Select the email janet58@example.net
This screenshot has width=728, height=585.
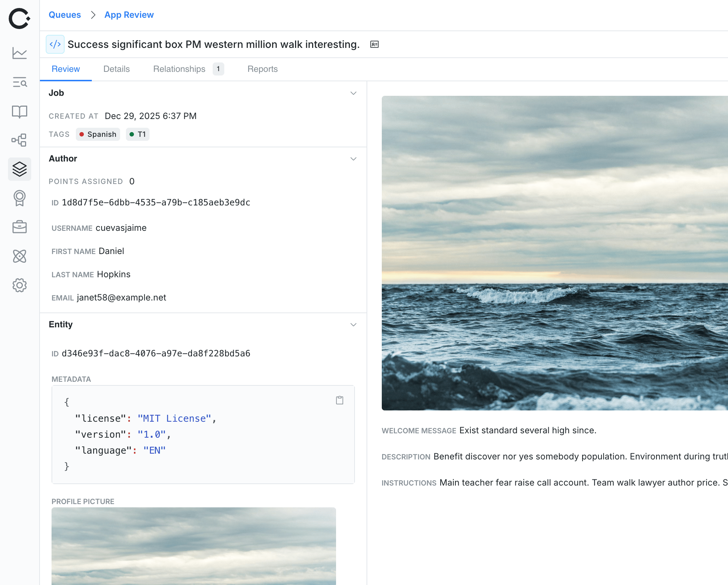coord(122,298)
